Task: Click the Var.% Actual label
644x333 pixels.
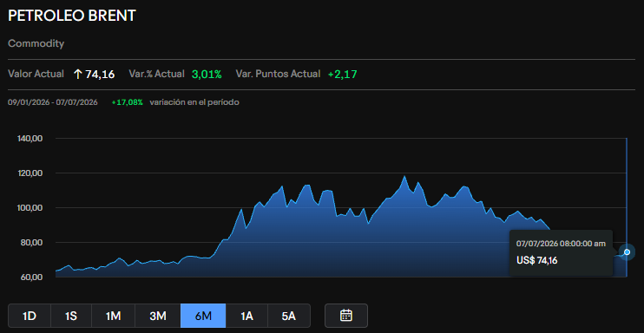Action: pos(156,75)
